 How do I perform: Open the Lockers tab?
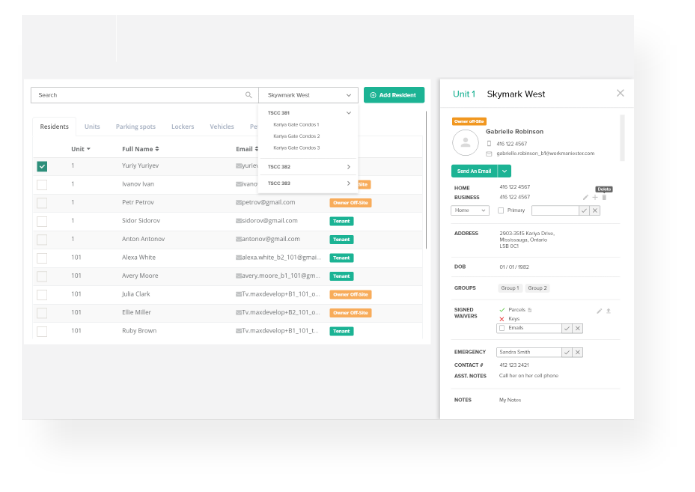[183, 127]
